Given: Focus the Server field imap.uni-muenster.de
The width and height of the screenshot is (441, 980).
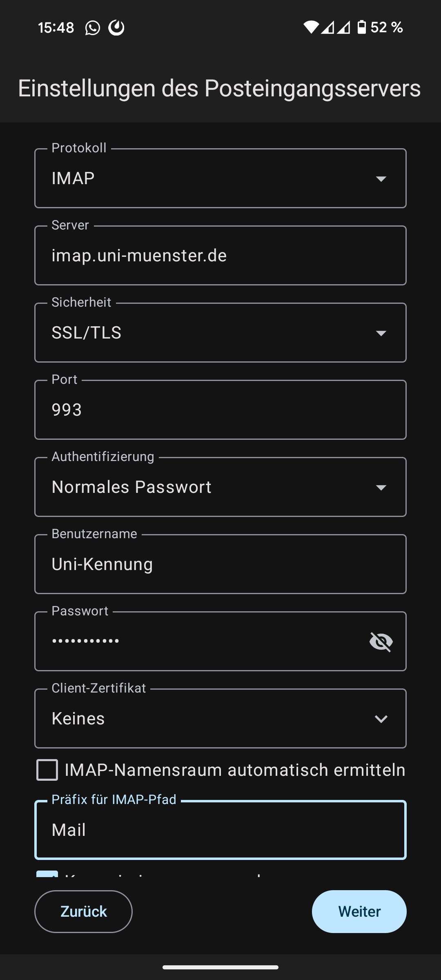Looking at the screenshot, I should tap(220, 256).
